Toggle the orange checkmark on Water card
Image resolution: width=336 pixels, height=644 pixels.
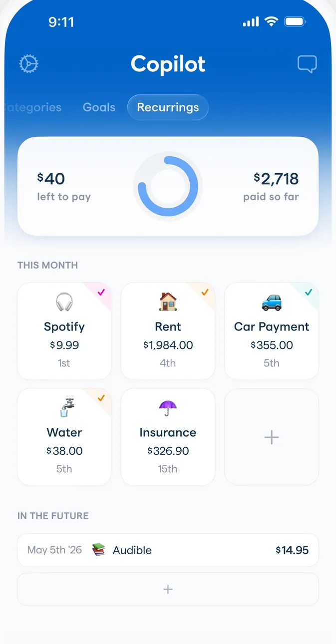point(101,398)
